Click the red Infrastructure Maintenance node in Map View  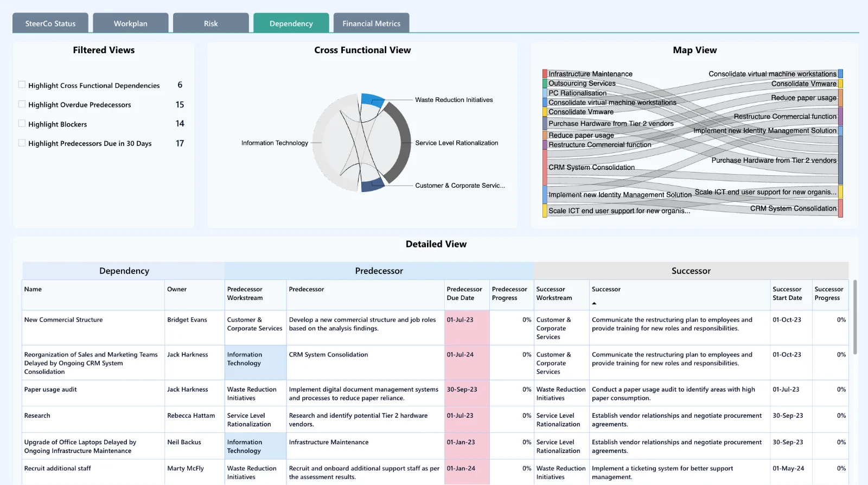pos(545,74)
